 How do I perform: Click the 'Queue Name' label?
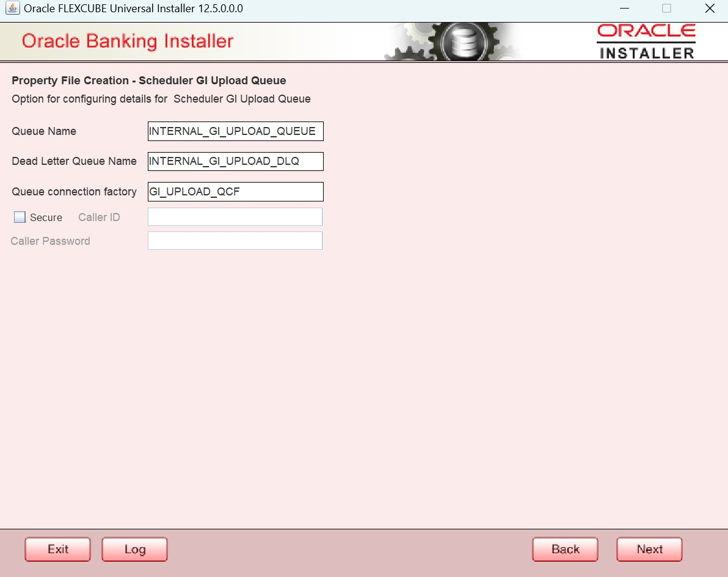44,131
